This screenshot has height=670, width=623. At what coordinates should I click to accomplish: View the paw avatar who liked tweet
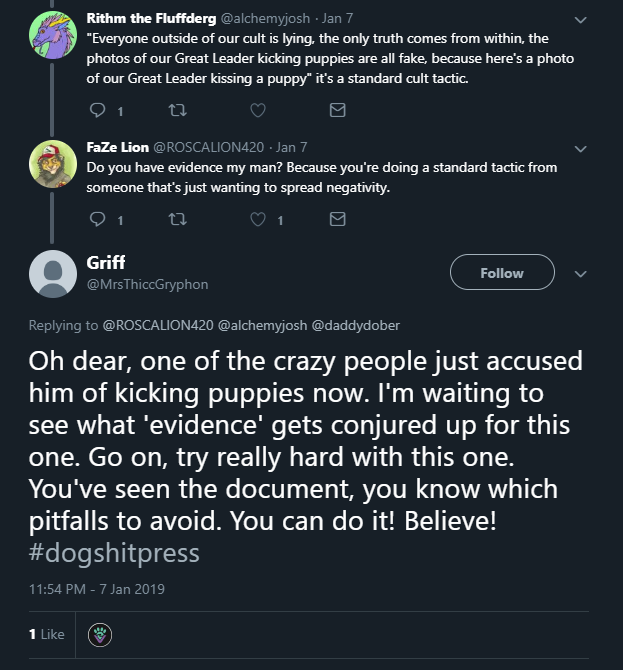pyautogui.click(x=100, y=635)
